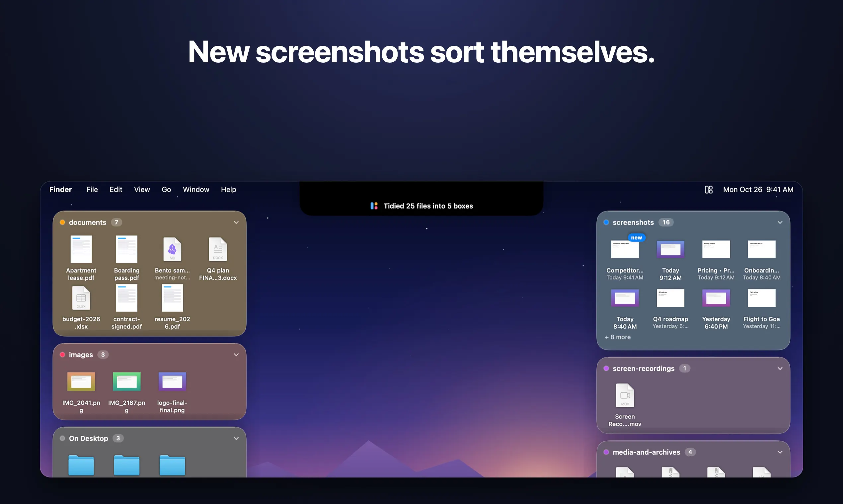The width and height of the screenshot is (843, 504).
Task: Collapse the On Desktop box chevron
Action: 236,438
